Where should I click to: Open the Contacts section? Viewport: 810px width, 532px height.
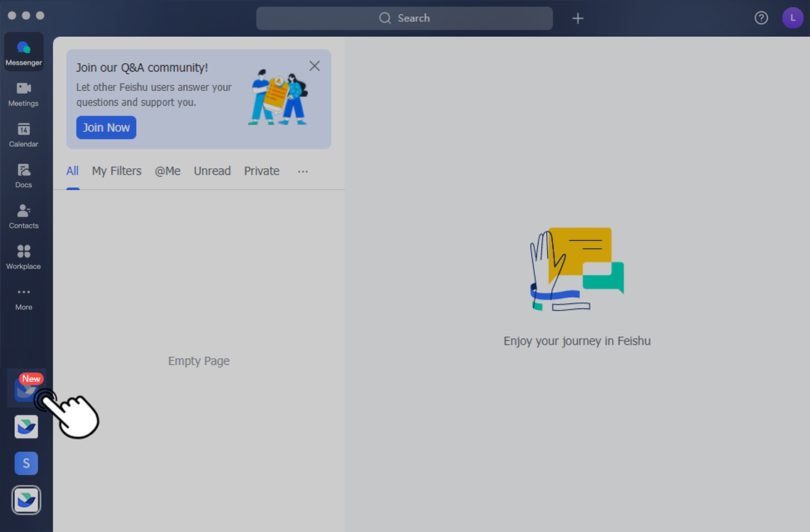[23, 215]
